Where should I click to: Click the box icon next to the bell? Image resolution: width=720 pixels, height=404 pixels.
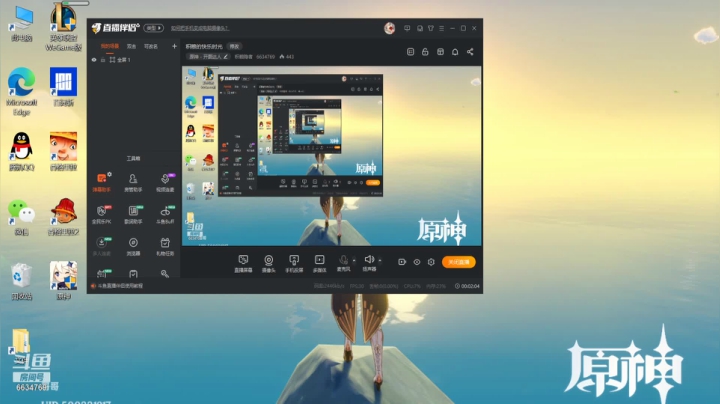point(440,52)
